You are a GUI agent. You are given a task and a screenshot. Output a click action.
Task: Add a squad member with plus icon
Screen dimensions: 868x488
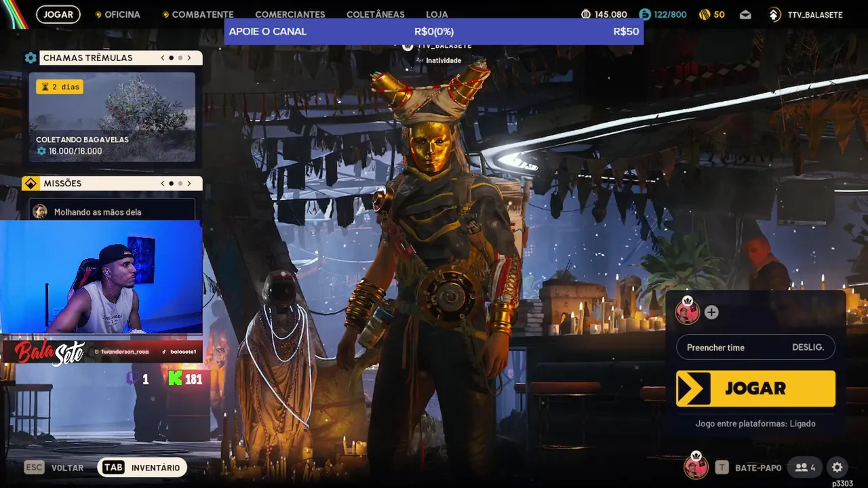point(711,312)
